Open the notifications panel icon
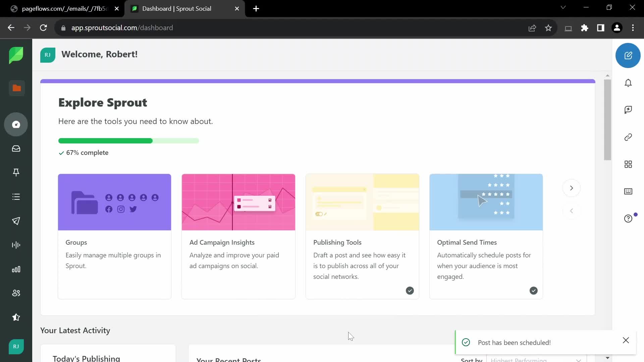644x362 pixels. click(x=628, y=83)
